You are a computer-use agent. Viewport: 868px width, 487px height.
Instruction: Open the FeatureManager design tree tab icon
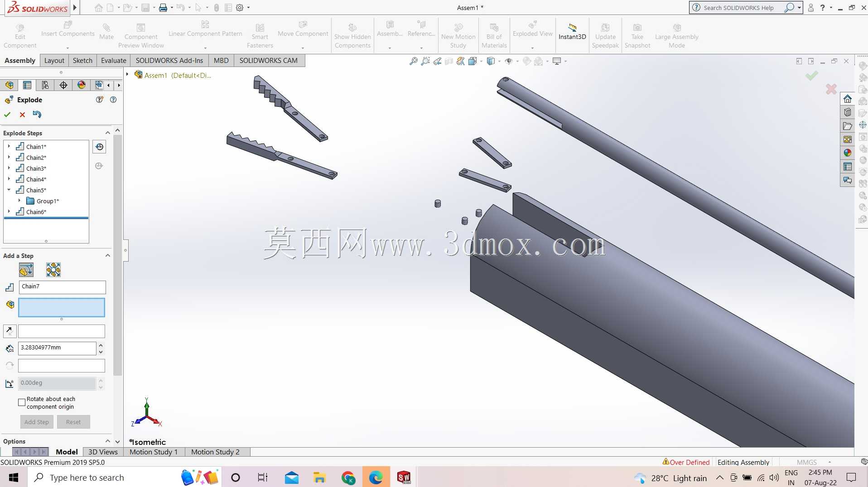(x=10, y=85)
